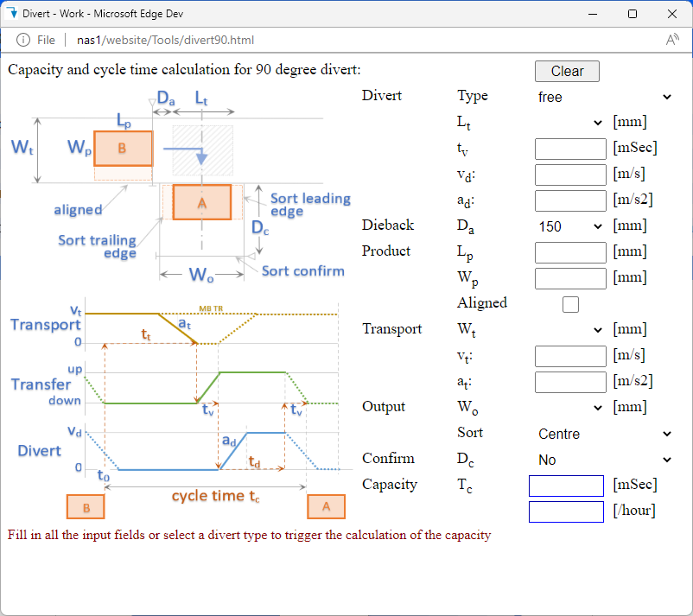Screen dimensions: 693x616
Task: Expand the Output Wo dropdown
Action: point(570,408)
